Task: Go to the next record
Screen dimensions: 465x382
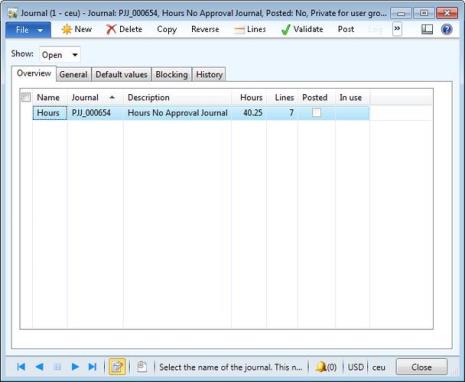Action: [75, 367]
